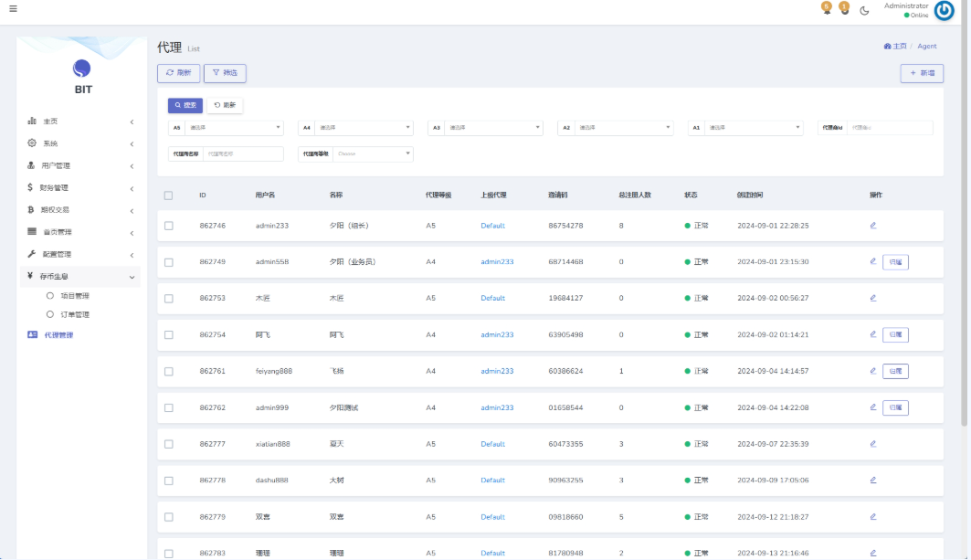Click edit pencil icon for admin233 row
Screen dimensions: 971x560
click(873, 225)
